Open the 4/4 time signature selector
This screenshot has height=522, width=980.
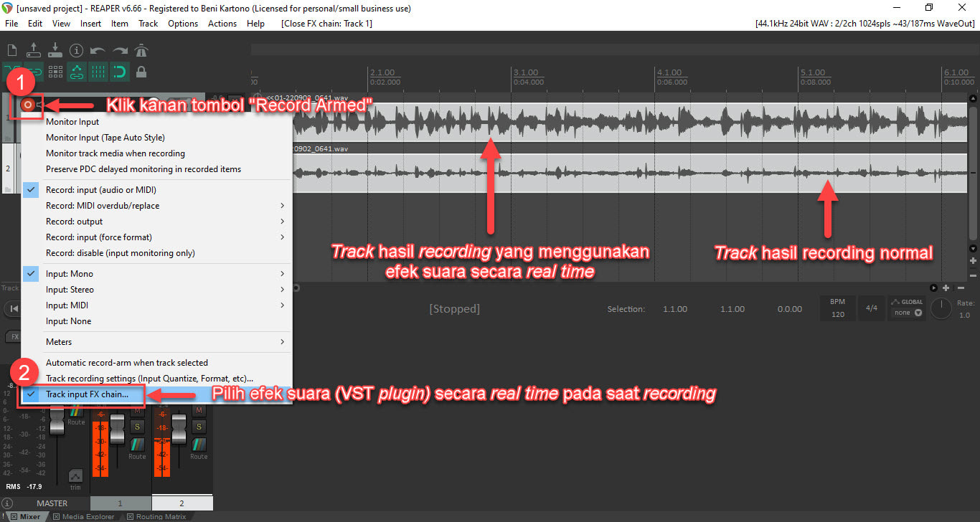872,308
